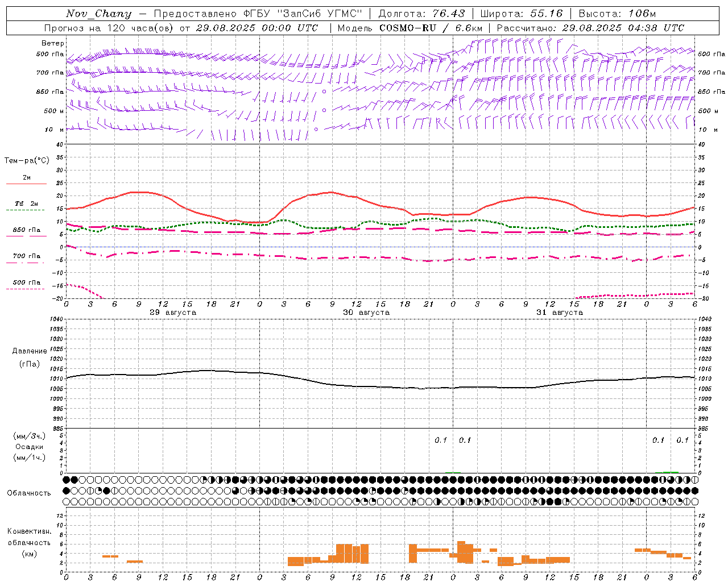This screenshot has width=728, height=582.
Task: Click the left 500 гПа wind level label
Action: coord(50,55)
